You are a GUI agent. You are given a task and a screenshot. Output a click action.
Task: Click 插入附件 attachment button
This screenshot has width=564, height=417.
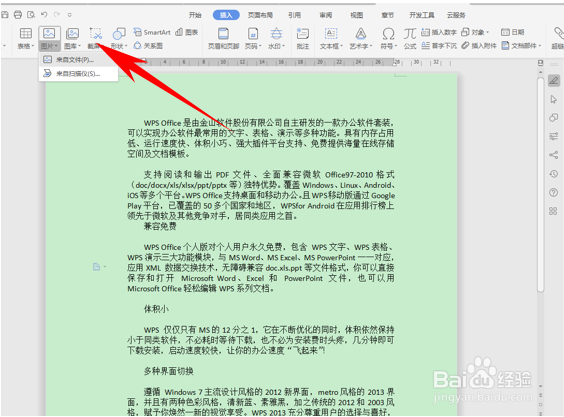[x=479, y=45]
